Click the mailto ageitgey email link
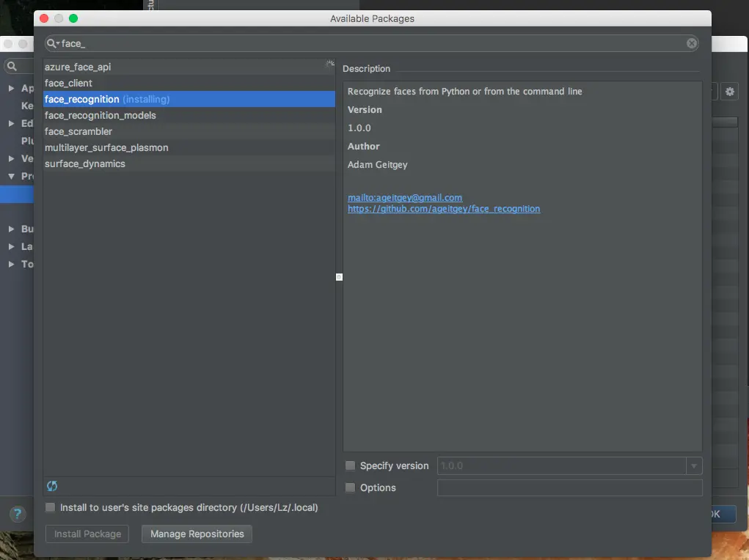 (x=405, y=198)
